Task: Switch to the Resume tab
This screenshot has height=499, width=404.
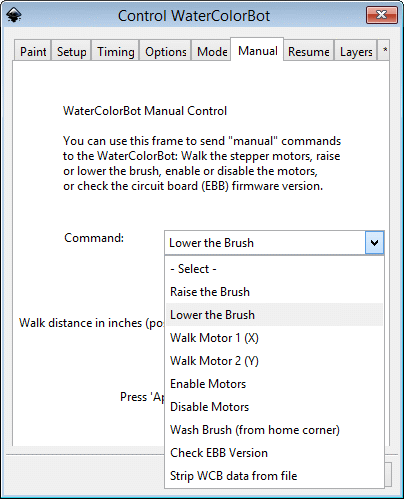Action: (309, 51)
